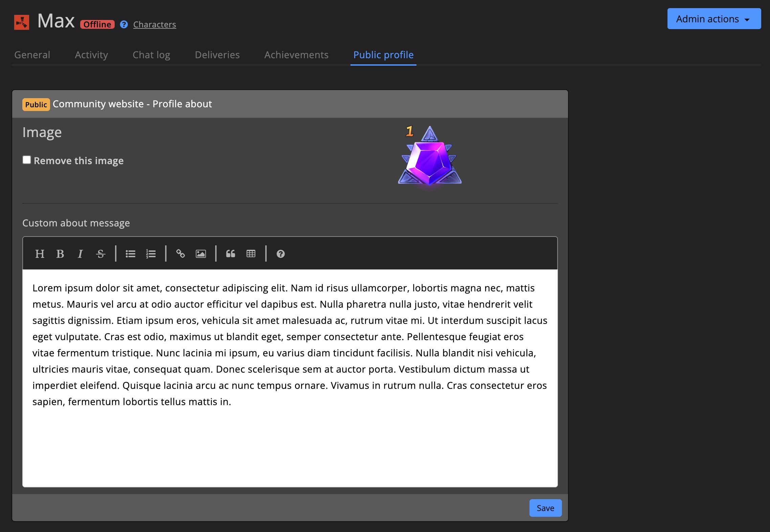The width and height of the screenshot is (770, 532).
Task: Insert a hyperlink in the about message
Action: [180, 254]
